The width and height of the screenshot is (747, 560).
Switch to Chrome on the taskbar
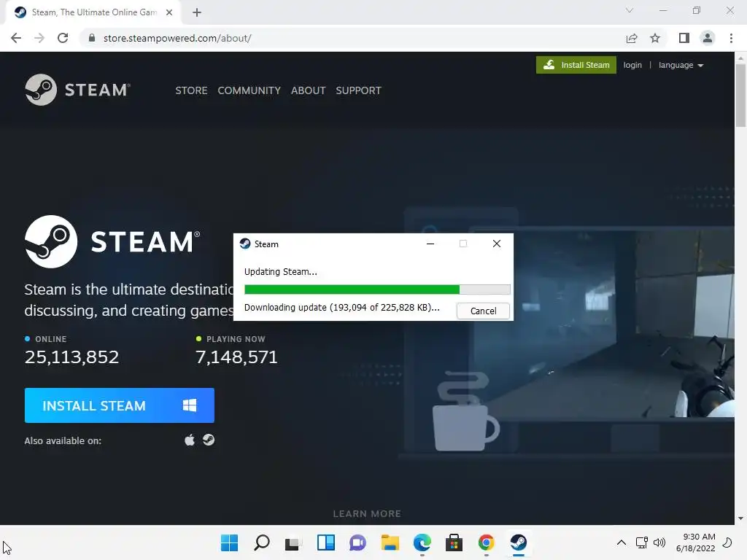[486, 542]
